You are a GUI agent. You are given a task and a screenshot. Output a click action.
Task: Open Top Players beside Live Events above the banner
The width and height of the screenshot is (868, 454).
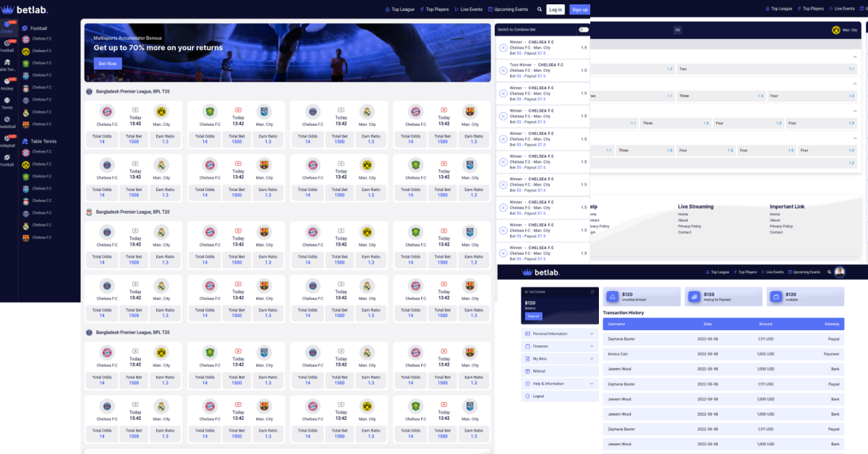[434, 9]
